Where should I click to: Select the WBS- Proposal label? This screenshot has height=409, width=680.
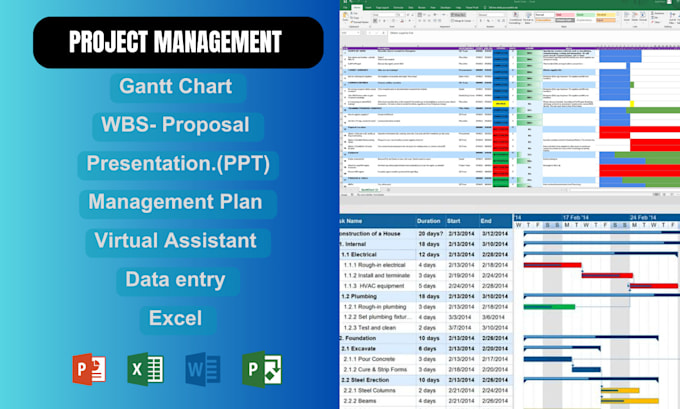pos(178,126)
